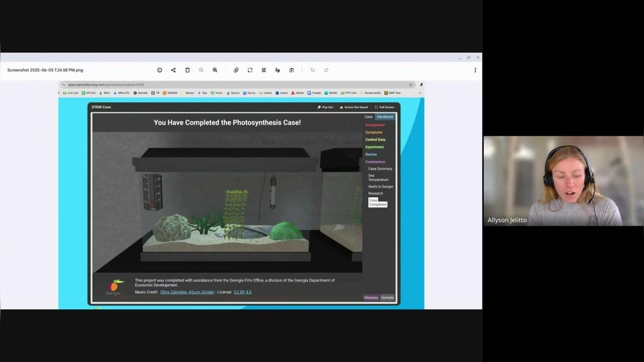The image size is (644, 362).
Task: Select Case Summary in the Handbook sidebar
Action: point(380,169)
